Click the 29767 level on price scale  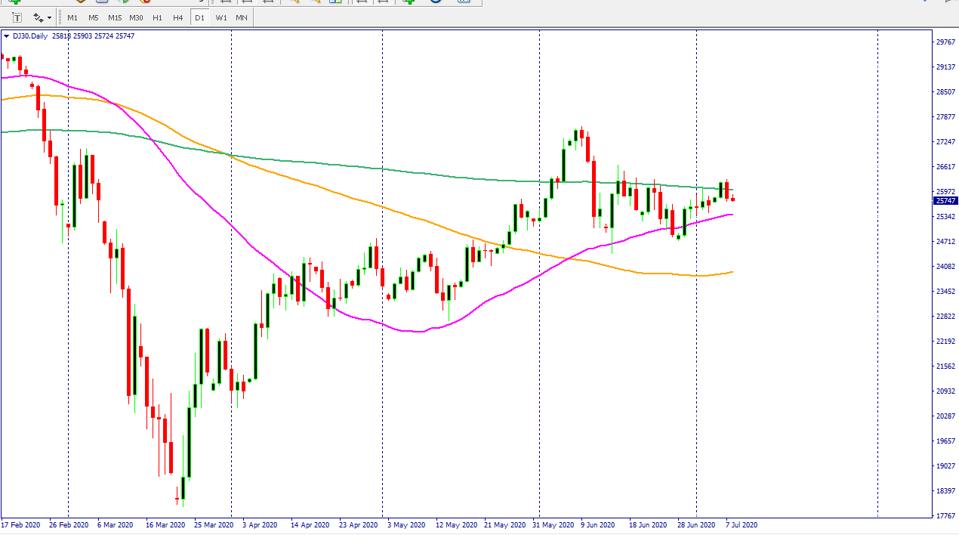(945, 42)
